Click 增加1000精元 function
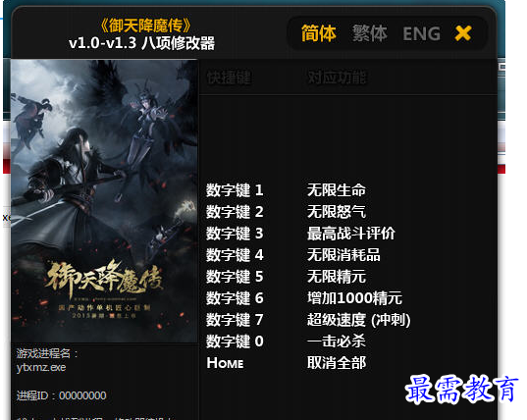527x420 pixels. (354, 298)
